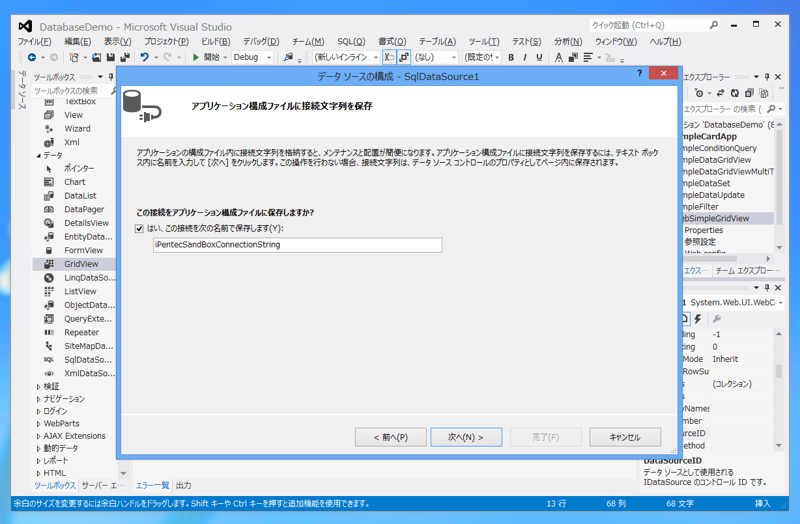Screen dimensions: 800x524
Task: Click the Save toolbar icon
Action: (111, 58)
